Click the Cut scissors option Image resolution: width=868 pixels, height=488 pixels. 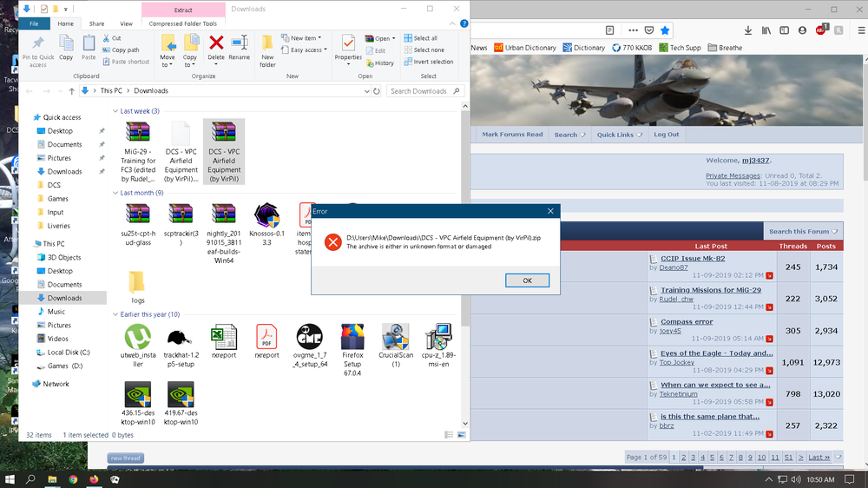tap(112, 38)
